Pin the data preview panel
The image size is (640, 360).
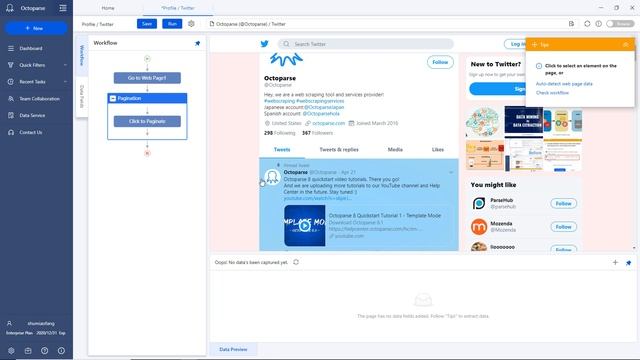pos(629,263)
